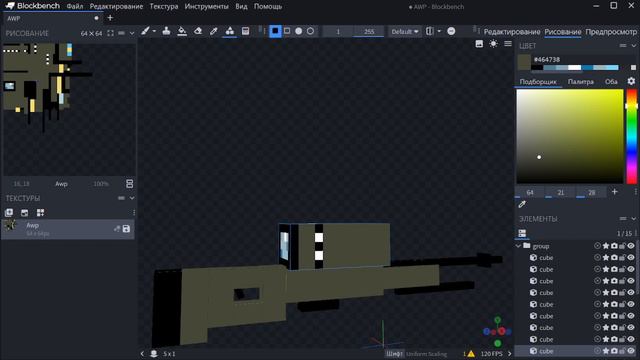Click the main color swatch #464738
This screenshot has height=360, width=640.
[524, 62]
